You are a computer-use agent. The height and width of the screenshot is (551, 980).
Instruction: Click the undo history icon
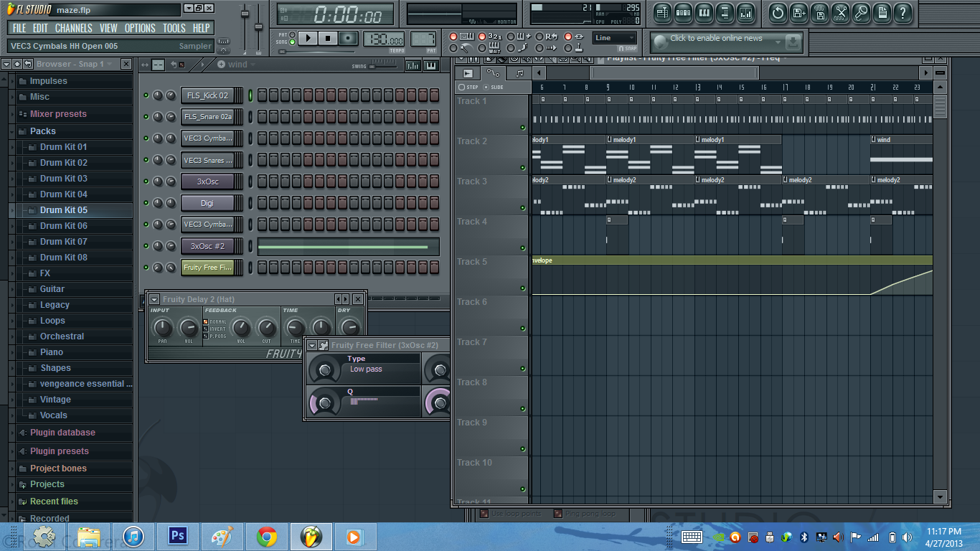[x=778, y=12]
